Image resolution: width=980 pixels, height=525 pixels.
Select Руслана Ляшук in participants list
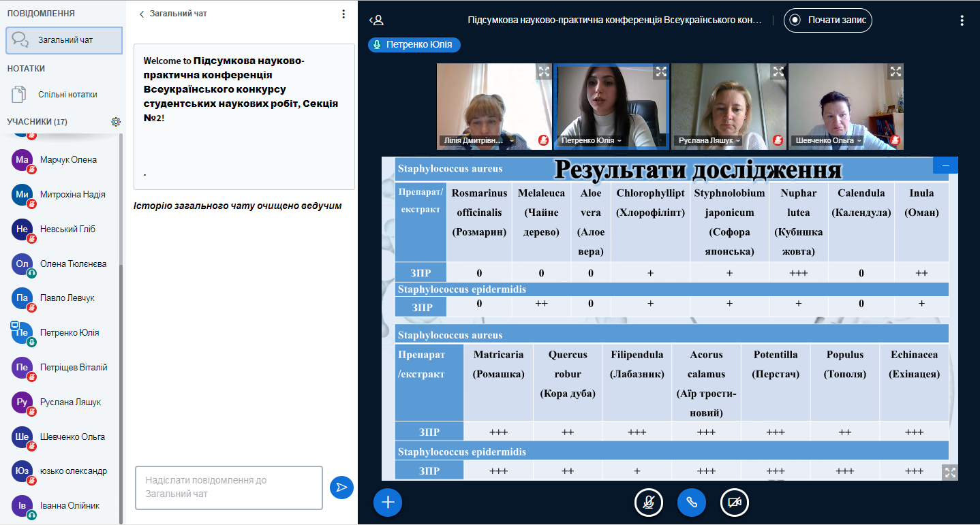[63, 402]
